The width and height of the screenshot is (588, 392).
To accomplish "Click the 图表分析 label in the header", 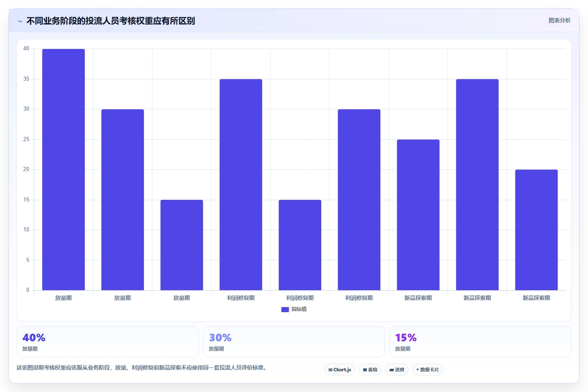I will point(559,20).
